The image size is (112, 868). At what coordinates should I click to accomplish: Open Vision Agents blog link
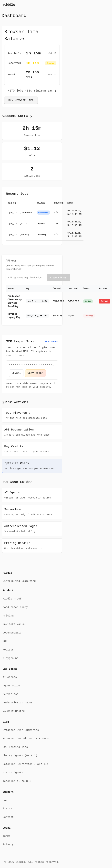[x=13, y=773]
